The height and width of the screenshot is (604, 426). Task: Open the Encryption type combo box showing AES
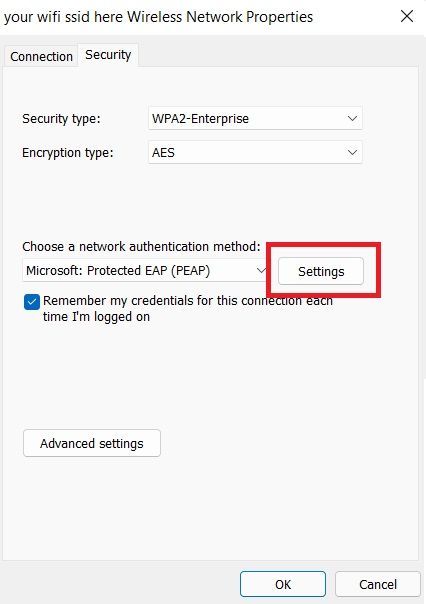255,153
